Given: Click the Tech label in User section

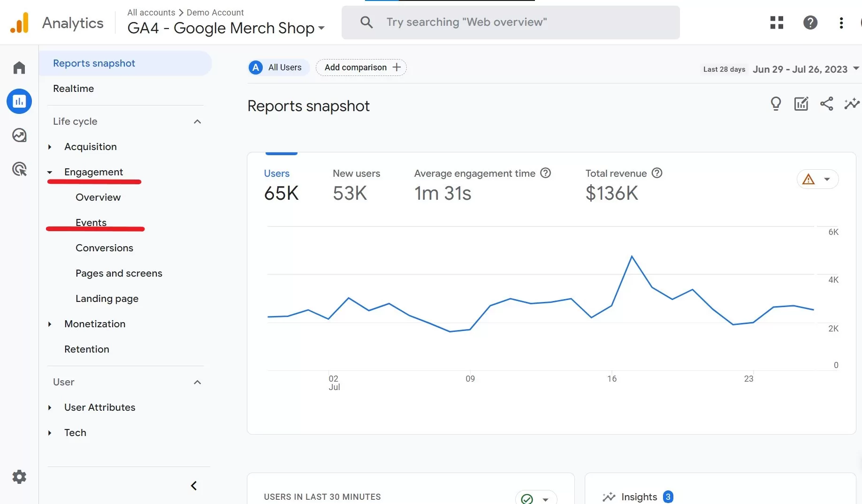Looking at the screenshot, I should 75,433.
